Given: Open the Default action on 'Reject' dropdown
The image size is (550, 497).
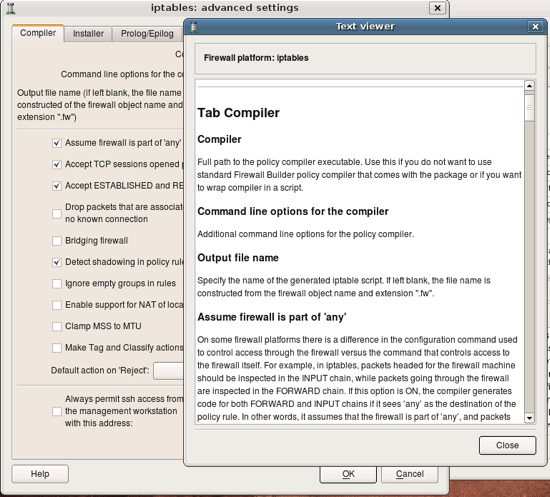Looking at the screenshot, I should tap(168, 371).
